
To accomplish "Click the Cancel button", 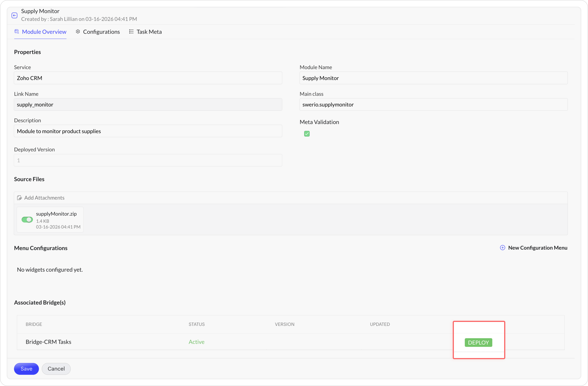I will [x=56, y=368].
